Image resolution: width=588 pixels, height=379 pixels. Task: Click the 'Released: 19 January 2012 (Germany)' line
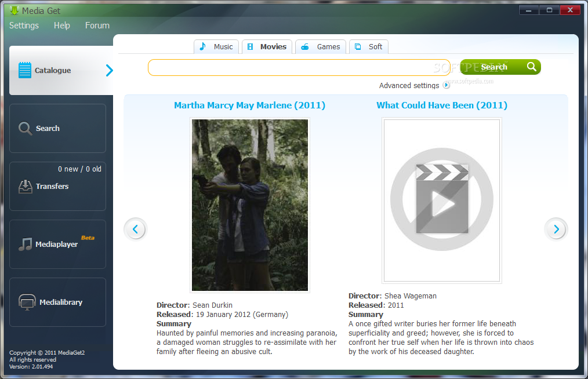[x=222, y=315]
